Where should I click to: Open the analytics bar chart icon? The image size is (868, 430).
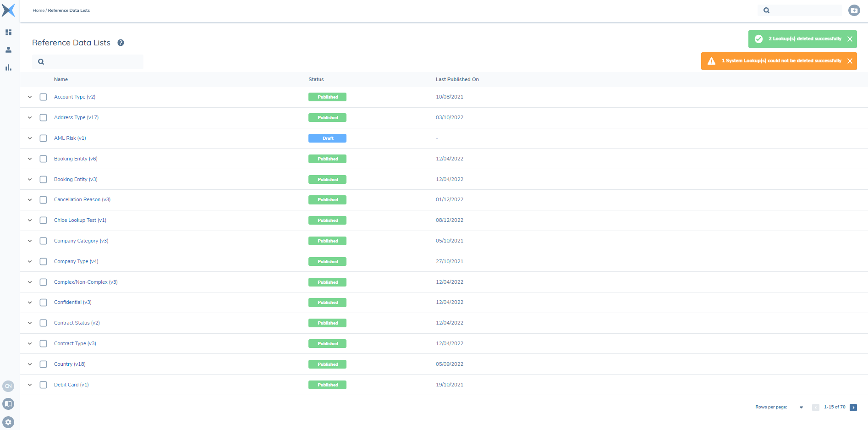(8, 67)
